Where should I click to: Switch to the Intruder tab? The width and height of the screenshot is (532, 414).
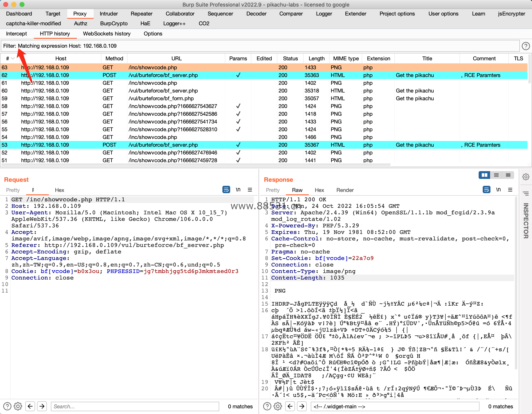109,14
